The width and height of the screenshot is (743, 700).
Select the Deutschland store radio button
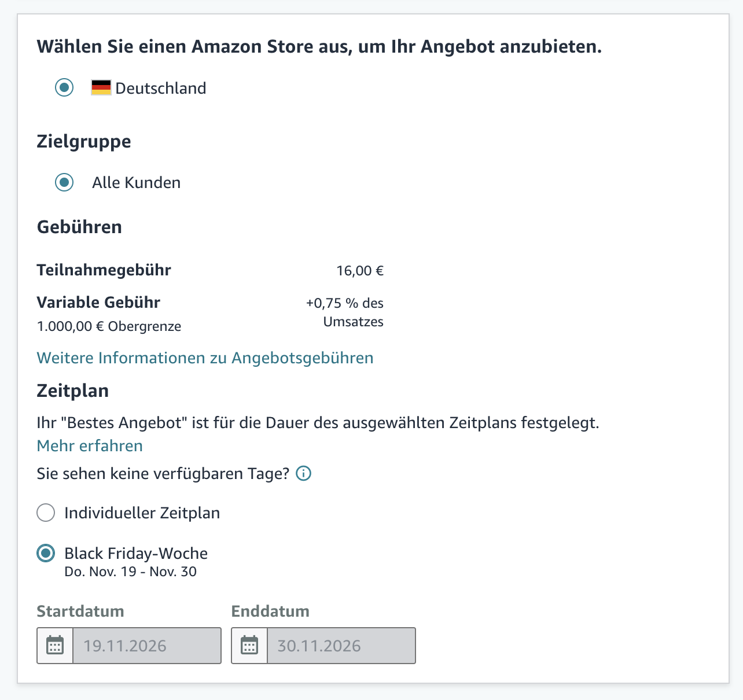pyautogui.click(x=64, y=88)
